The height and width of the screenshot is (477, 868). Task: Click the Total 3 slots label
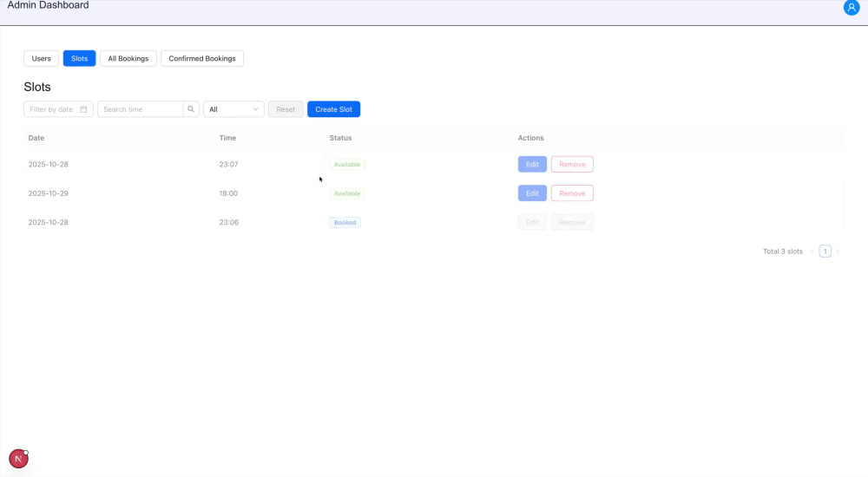tap(783, 252)
